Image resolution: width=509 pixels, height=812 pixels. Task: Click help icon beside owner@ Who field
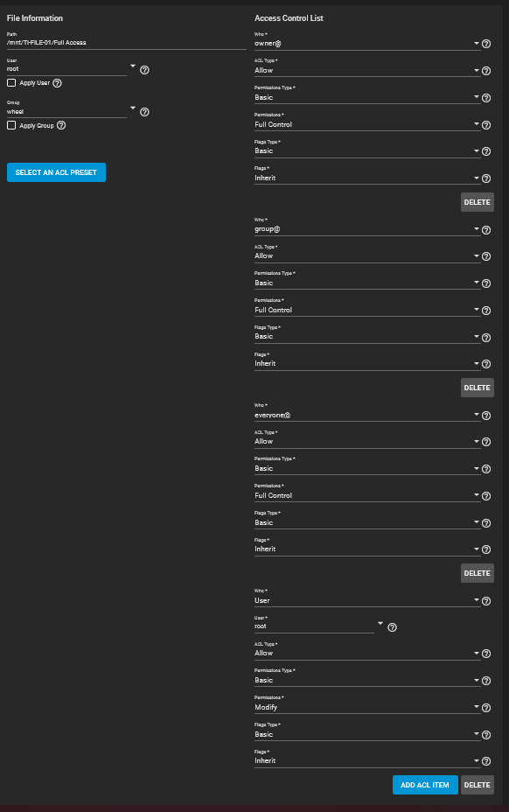point(486,44)
